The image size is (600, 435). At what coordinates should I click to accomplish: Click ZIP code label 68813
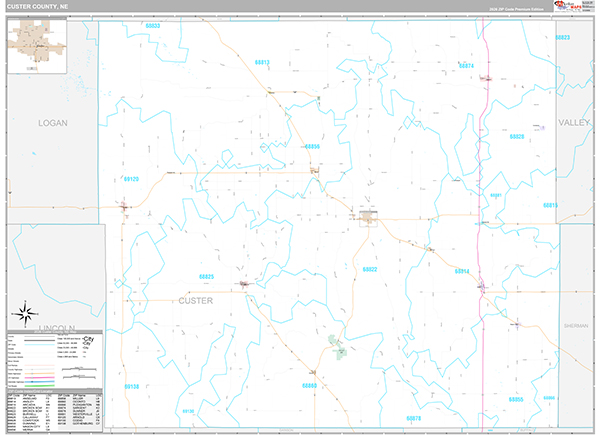[x=262, y=62]
